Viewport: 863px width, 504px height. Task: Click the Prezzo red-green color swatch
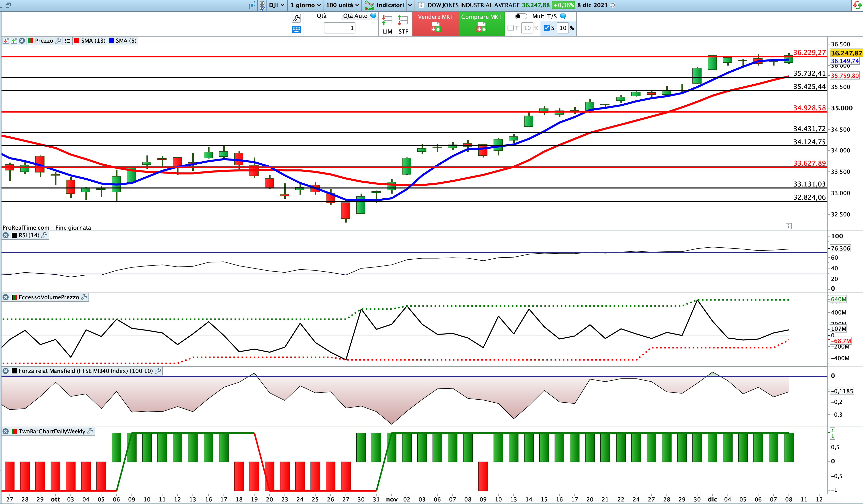31,41
